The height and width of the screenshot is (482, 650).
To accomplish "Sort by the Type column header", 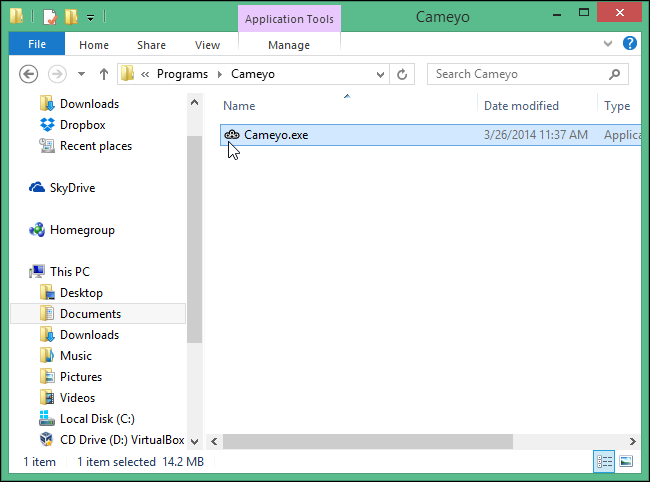I will point(617,106).
